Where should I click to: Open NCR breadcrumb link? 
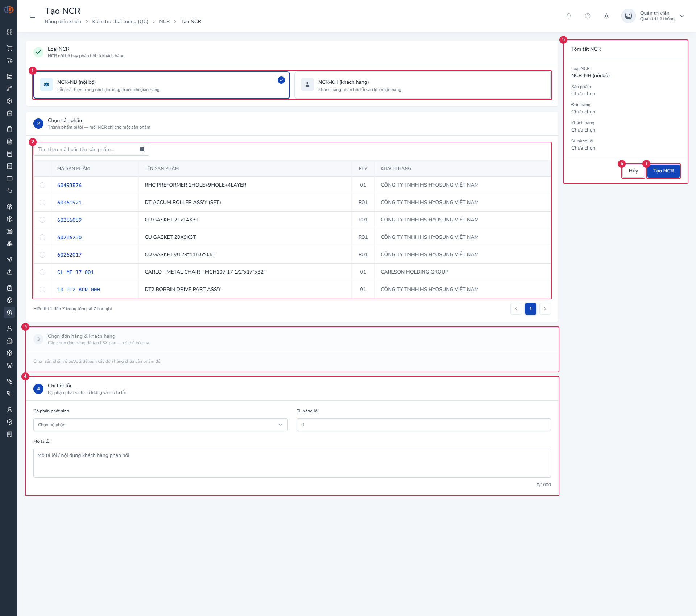click(165, 21)
